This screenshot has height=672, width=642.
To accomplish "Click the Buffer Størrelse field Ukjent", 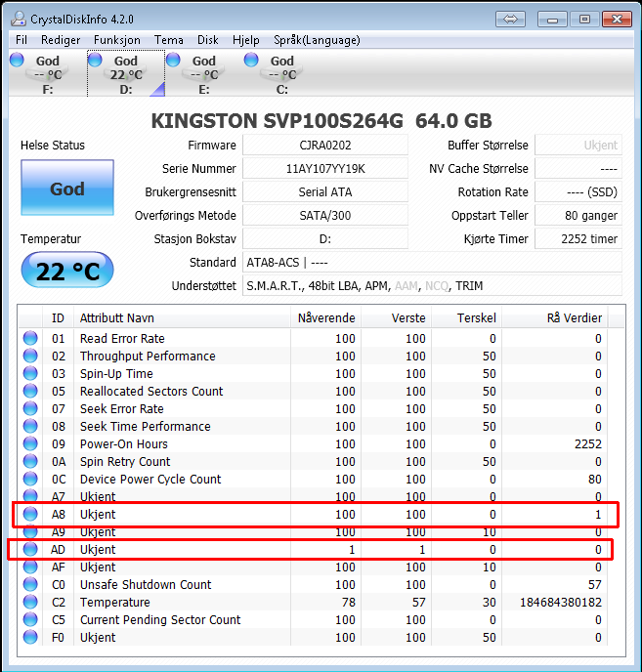I will (578, 146).
